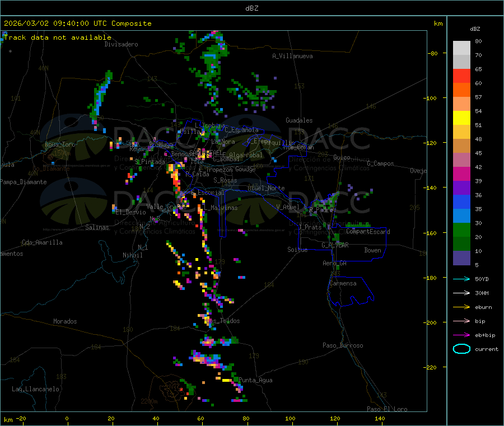Screen dimensions: 504x426
Task: Click the Aero_GA map label
Action: coord(334,263)
